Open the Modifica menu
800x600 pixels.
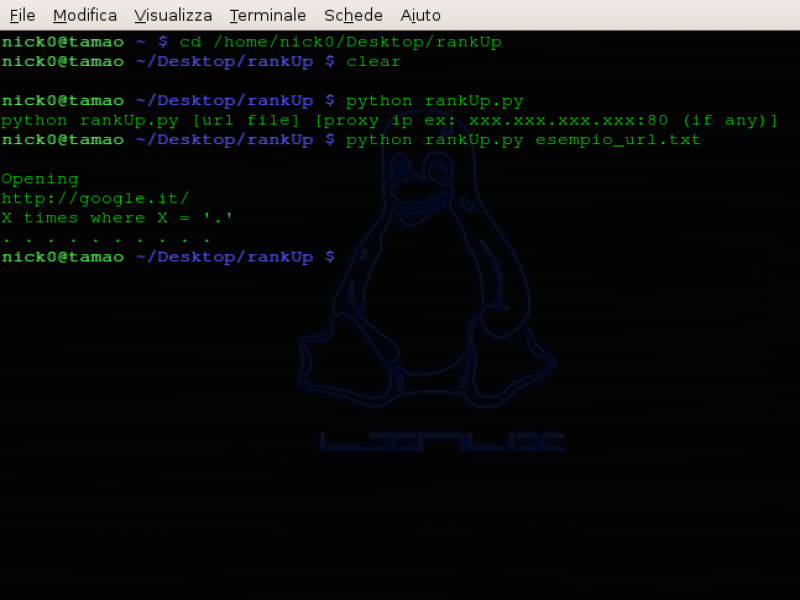pyautogui.click(x=85, y=15)
